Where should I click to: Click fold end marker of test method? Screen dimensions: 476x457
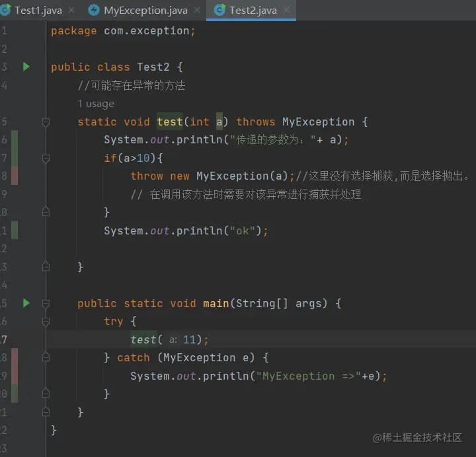pos(46,267)
